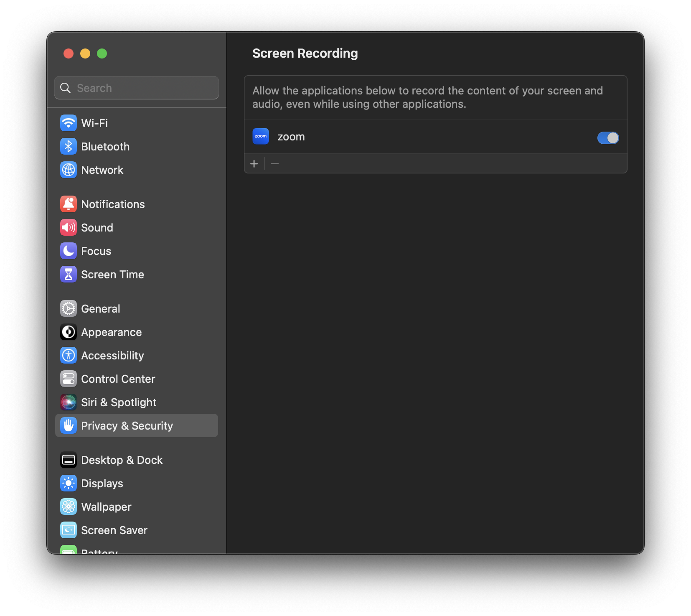Open Displays settings via the brightness icon
691x616 pixels.
[69, 483]
